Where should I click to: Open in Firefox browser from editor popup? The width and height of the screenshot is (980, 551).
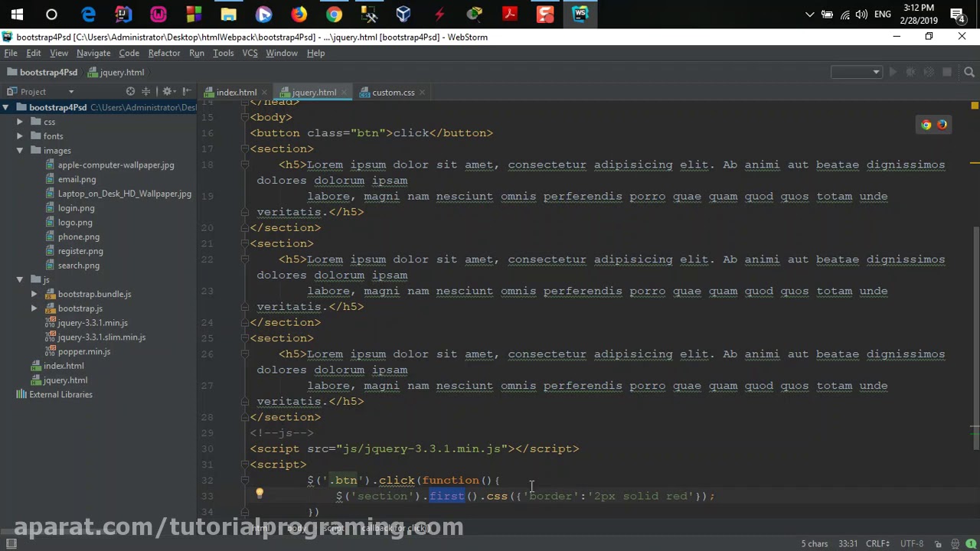tap(942, 125)
